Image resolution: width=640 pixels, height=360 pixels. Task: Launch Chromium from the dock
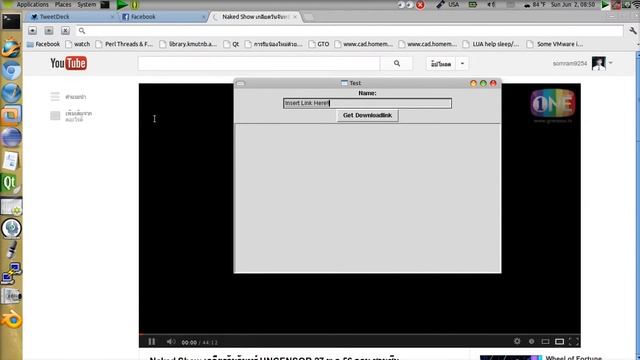point(11,70)
